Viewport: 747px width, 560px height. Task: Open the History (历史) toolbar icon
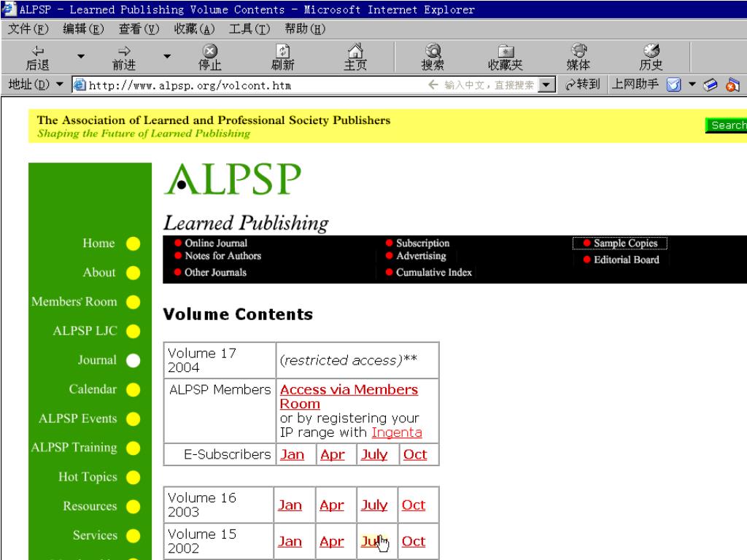click(x=651, y=58)
